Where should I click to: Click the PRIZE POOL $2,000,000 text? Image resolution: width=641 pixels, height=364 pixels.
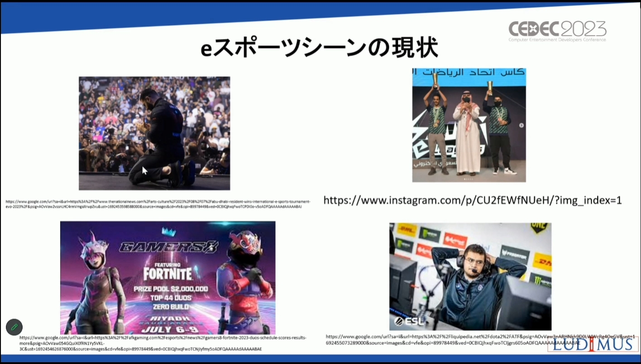tap(171, 289)
